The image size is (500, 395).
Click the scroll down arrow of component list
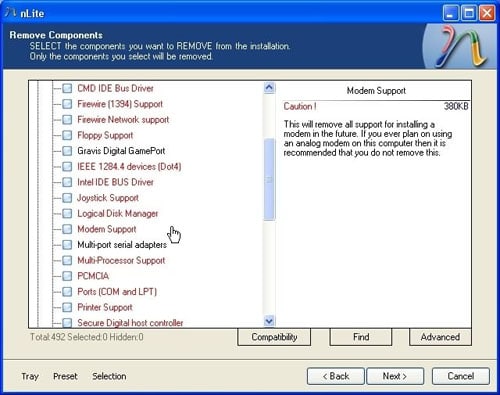click(269, 321)
